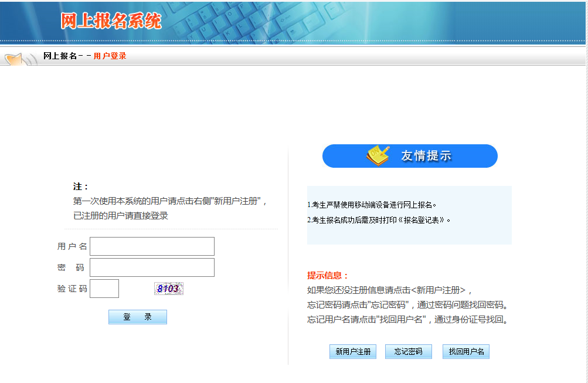Image resolution: width=588 pixels, height=383 pixels.
Task: Click the 密码 field label
Action: [72, 267]
